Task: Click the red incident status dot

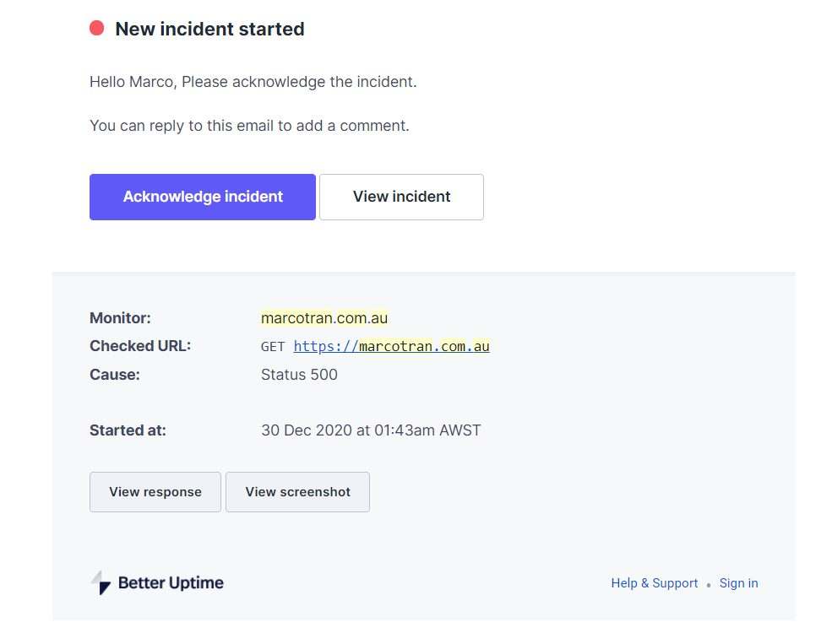Action: tap(97, 28)
